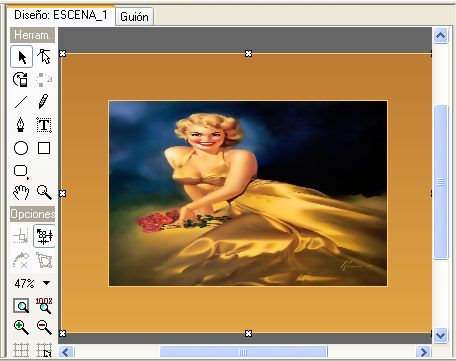Pick the Line drawing tool

coord(21,102)
